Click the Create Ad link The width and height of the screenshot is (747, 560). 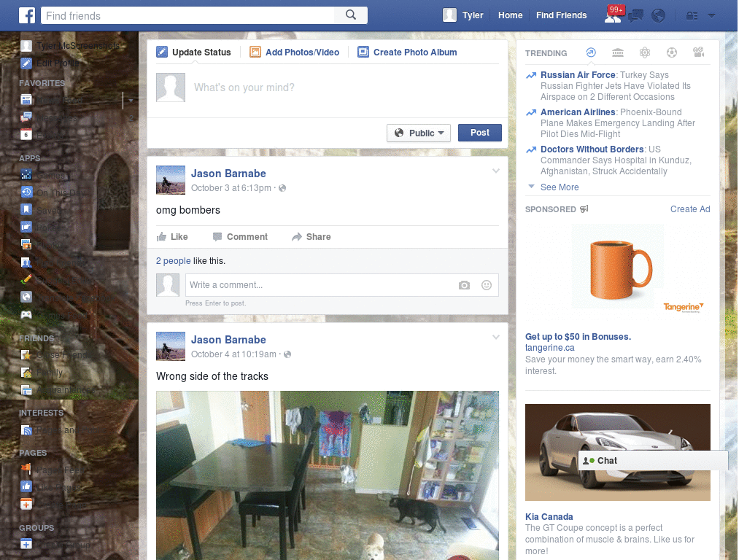coord(690,209)
